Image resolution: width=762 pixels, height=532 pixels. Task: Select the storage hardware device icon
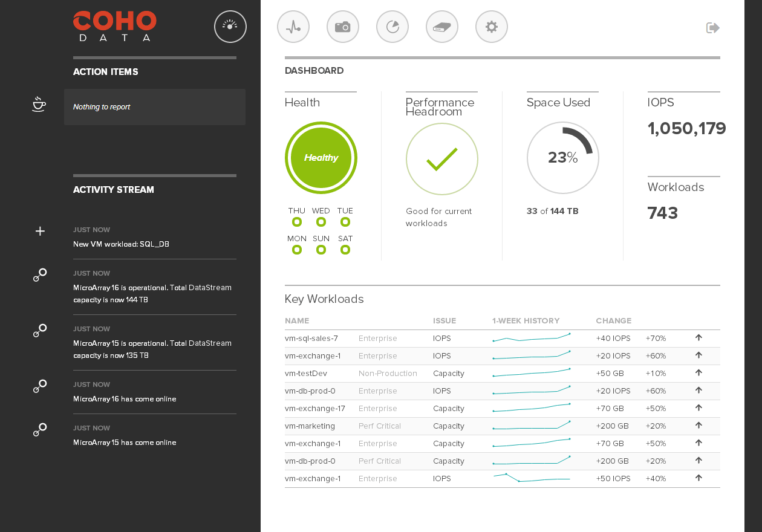[442, 27]
